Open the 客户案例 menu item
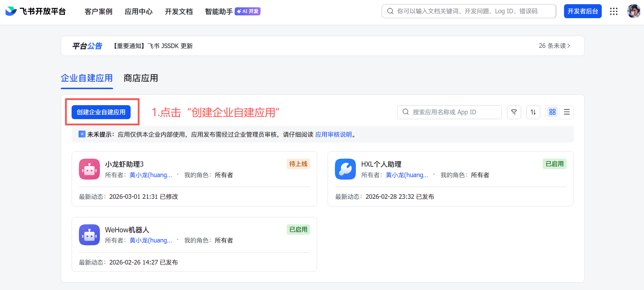This screenshot has width=644, height=290. pos(98,12)
